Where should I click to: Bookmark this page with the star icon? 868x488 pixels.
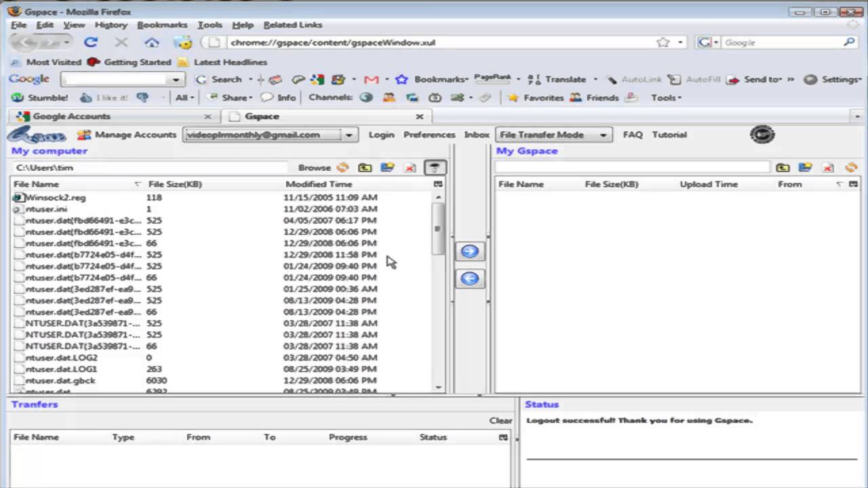tap(663, 42)
